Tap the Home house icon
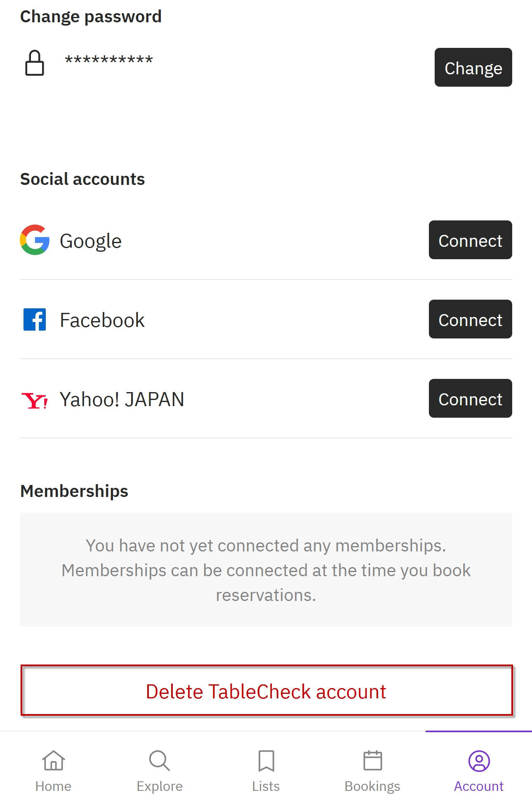532x809 pixels. pyautogui.click(x=54, y=760)
